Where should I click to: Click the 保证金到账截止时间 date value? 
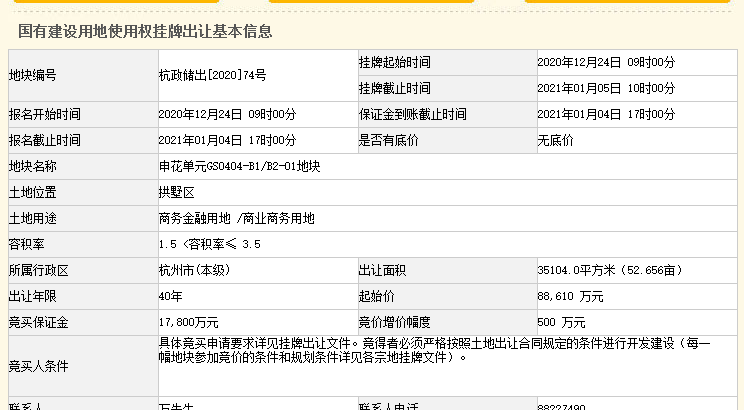pos(606,114)
